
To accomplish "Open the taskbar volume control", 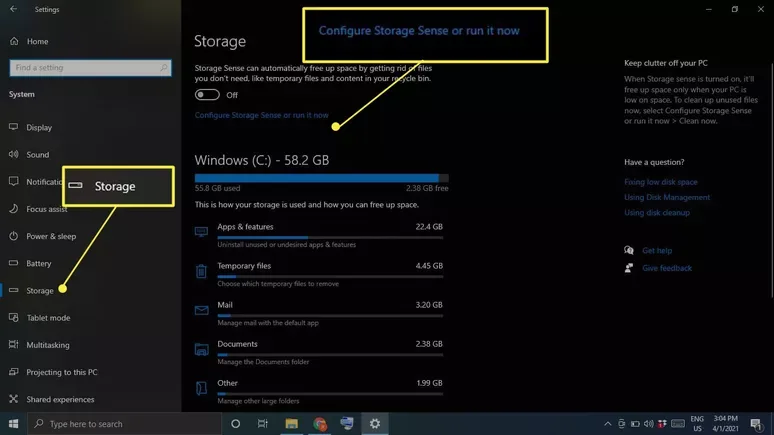I will pos(649,424).
